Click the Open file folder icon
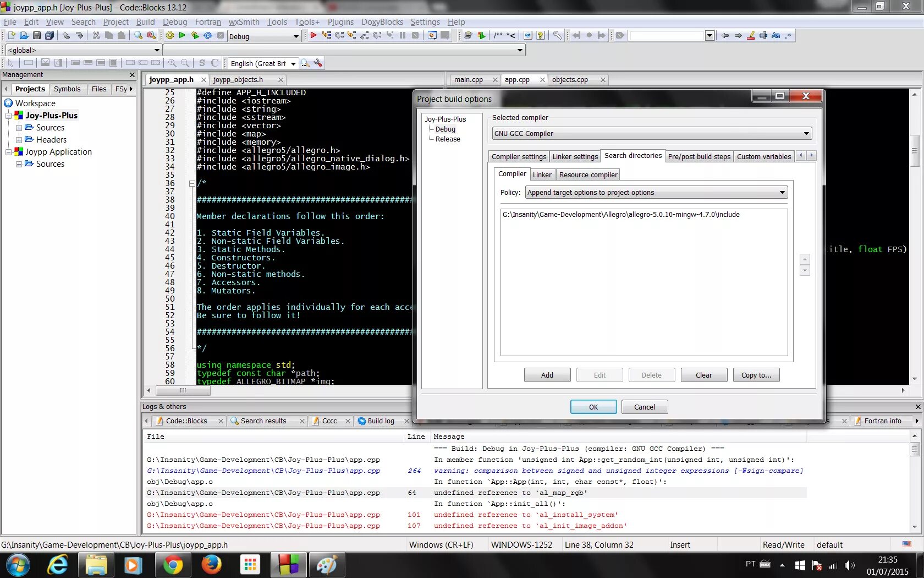The image size is (924, 578). 24,36
